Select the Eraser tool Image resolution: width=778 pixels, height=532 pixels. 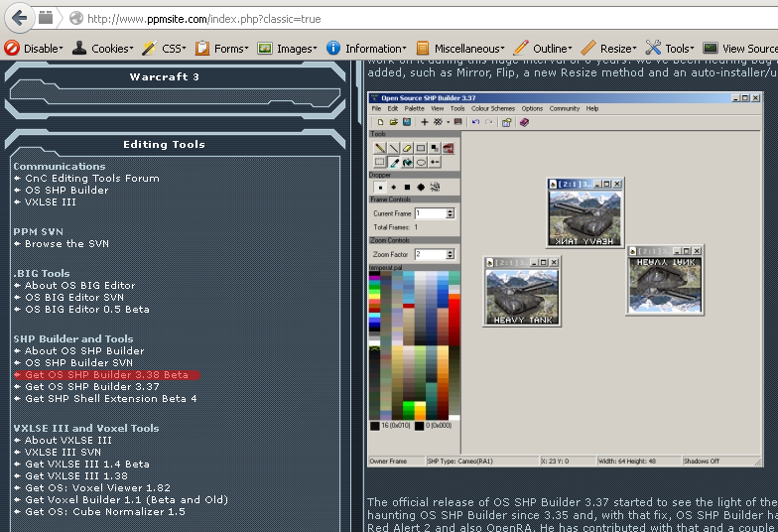(407, 148)
